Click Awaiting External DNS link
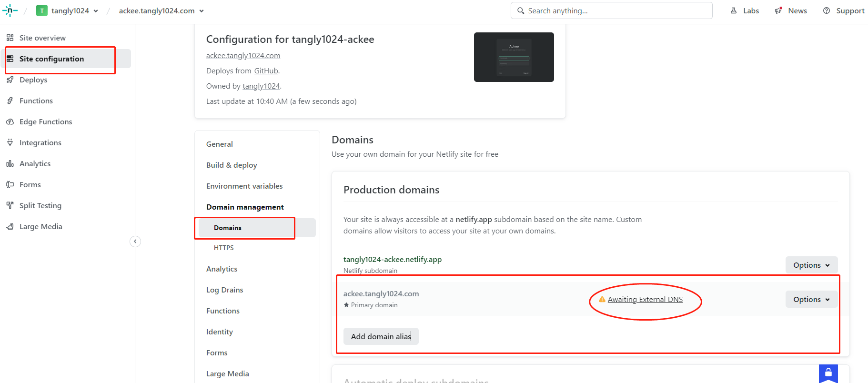 coord(645,299)
